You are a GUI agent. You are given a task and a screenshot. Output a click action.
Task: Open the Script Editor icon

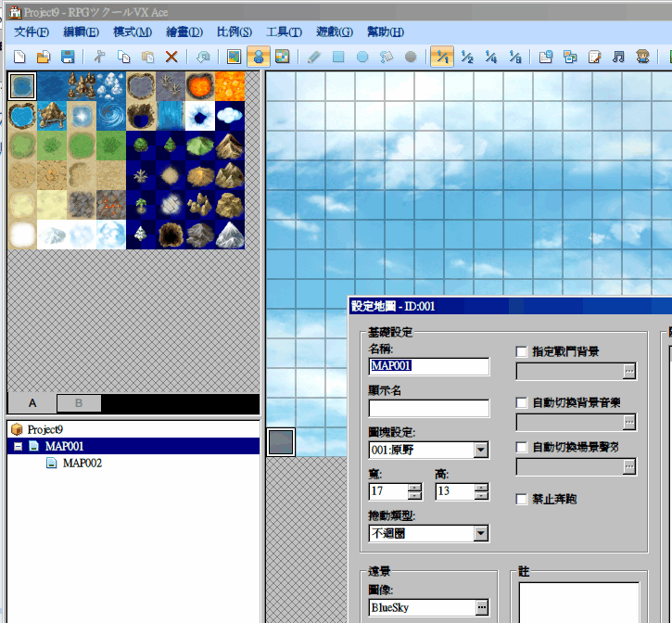pos(594,57)
